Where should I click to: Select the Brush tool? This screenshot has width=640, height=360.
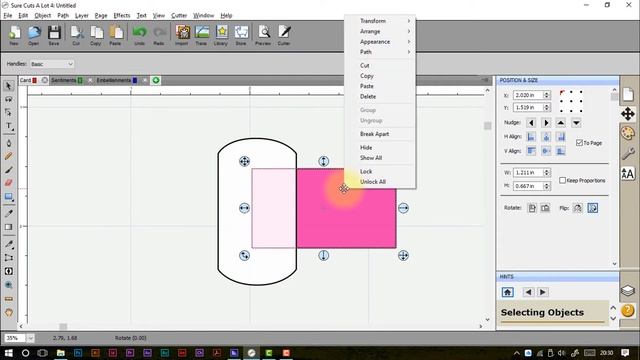(x=9, y=169)
